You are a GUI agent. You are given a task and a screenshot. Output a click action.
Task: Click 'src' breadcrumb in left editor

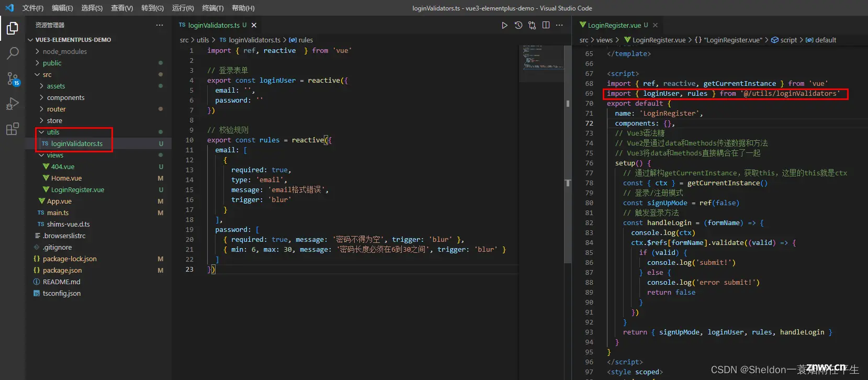coord(184,40)
